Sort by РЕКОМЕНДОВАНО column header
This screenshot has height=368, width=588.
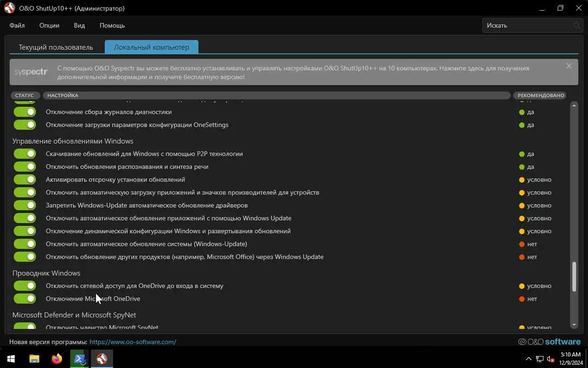point(541,95)
